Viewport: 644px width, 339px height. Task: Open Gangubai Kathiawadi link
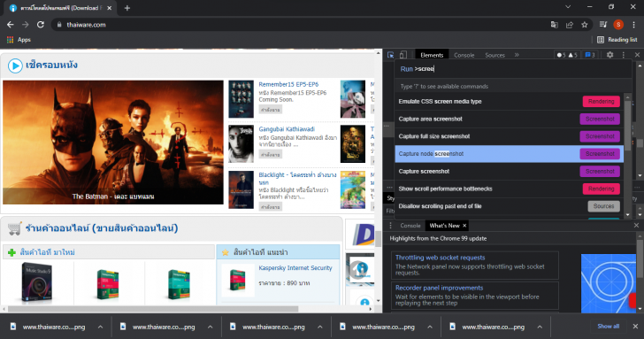point(287,129)
